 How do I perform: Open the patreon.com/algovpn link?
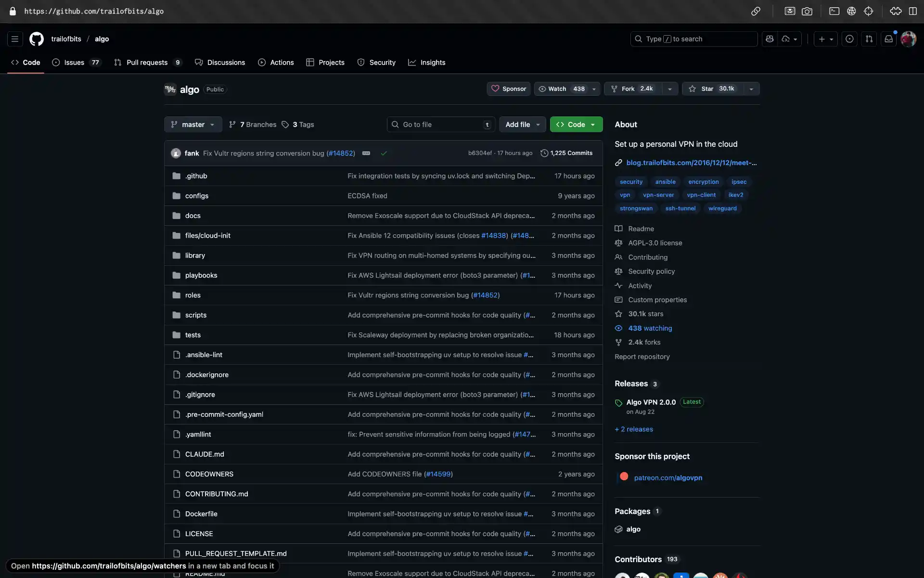668,477
